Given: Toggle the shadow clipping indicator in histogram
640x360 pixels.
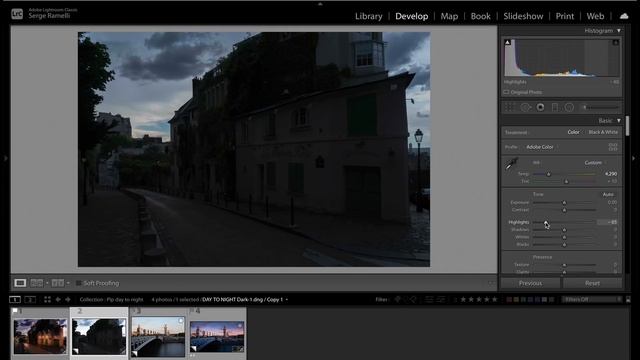Looking at the screenshot, I should [507, 42].
